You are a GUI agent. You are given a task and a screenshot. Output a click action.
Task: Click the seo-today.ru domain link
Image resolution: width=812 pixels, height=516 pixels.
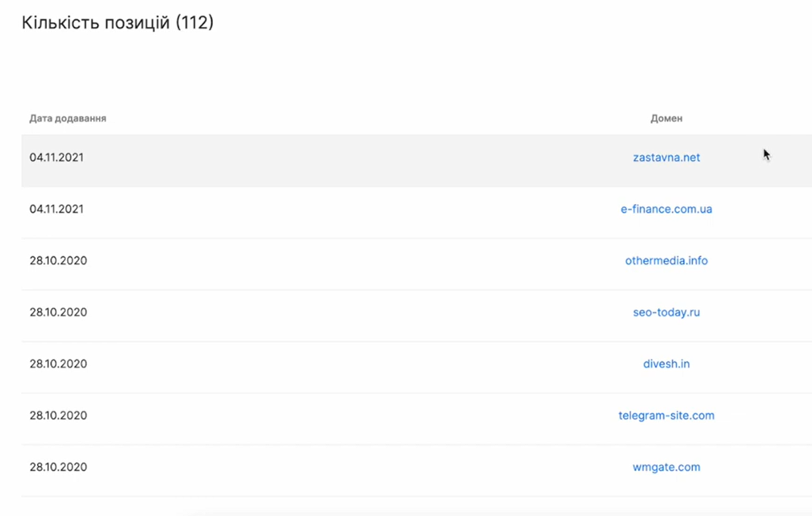pyautogui.click(x=666, y=312)
